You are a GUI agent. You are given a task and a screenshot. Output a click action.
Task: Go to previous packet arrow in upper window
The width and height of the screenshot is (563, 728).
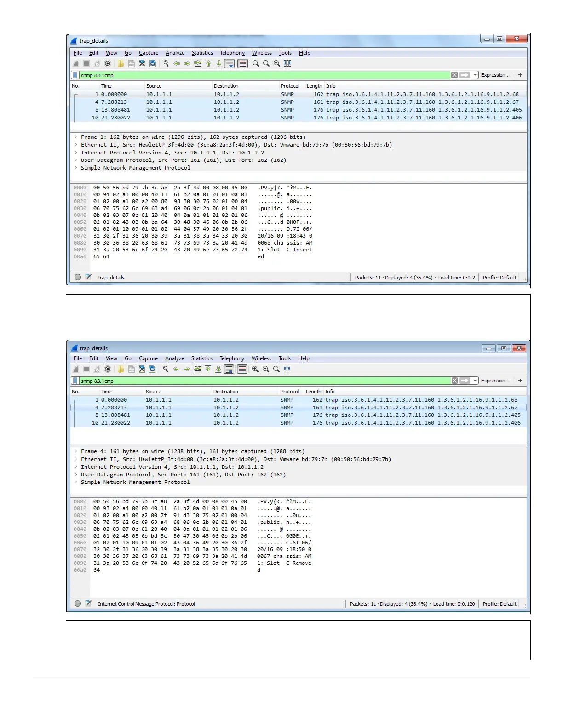tap(177, 63)
